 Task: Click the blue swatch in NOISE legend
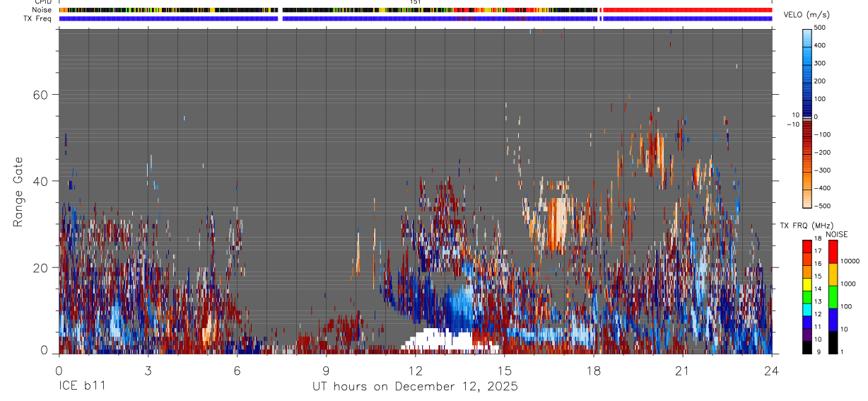coord(832,320)
